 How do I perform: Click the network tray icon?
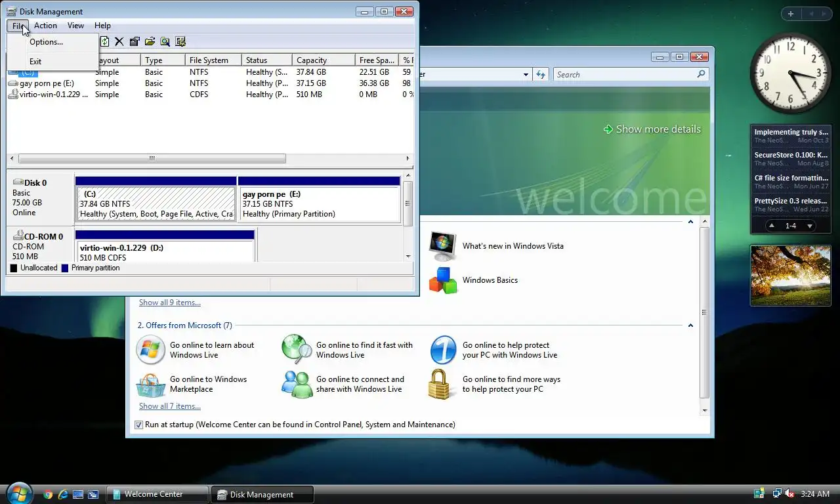coord(777,493)
